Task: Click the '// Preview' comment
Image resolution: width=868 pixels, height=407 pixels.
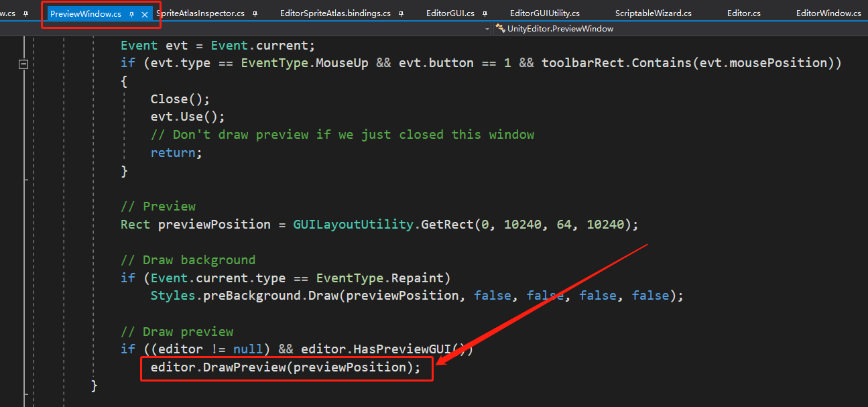Action: pos(158,207)
